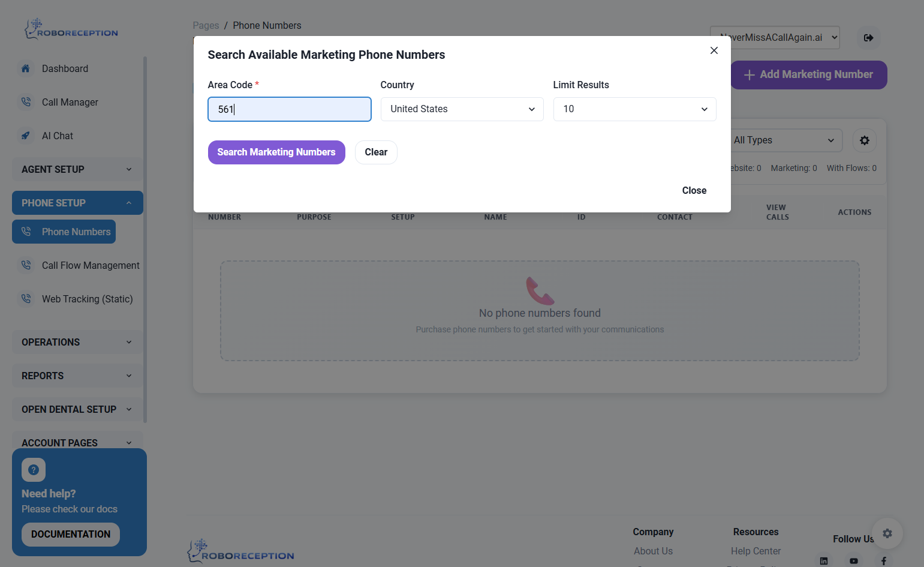This screenshot has width=924, height=567.
Task: Click the logout icon in the header
Action: click(868, 38)
